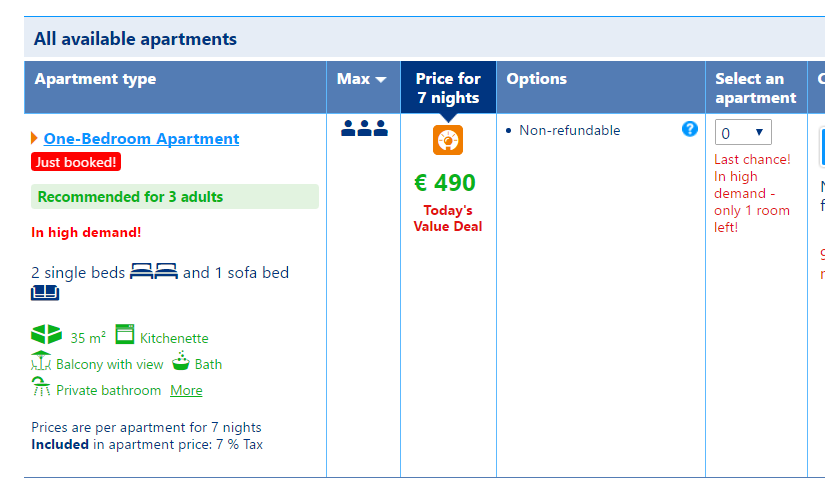Click the Bath tub icon

point(180,361)
